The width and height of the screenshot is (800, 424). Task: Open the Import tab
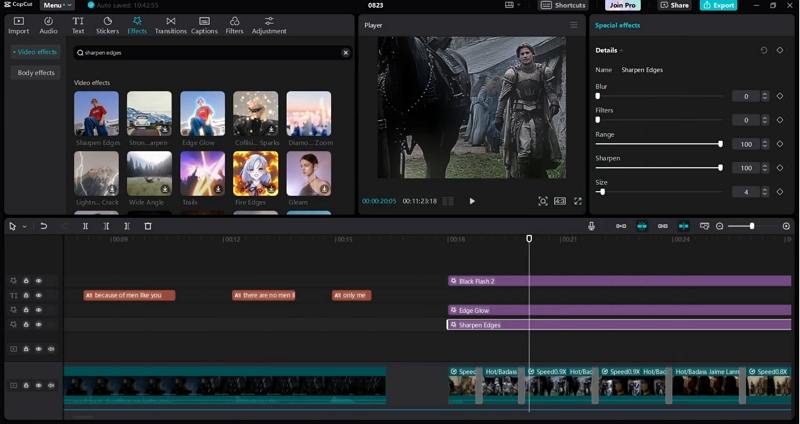coord(18,26)
